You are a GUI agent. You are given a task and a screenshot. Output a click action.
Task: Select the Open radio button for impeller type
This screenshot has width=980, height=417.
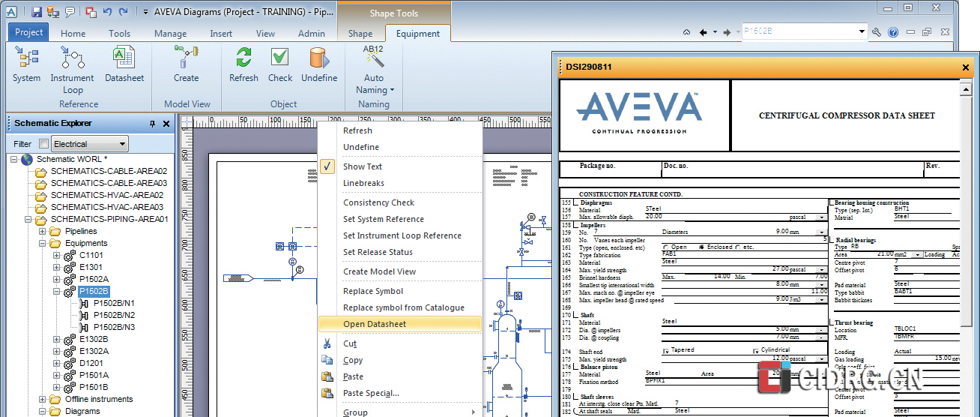point(666,247)
